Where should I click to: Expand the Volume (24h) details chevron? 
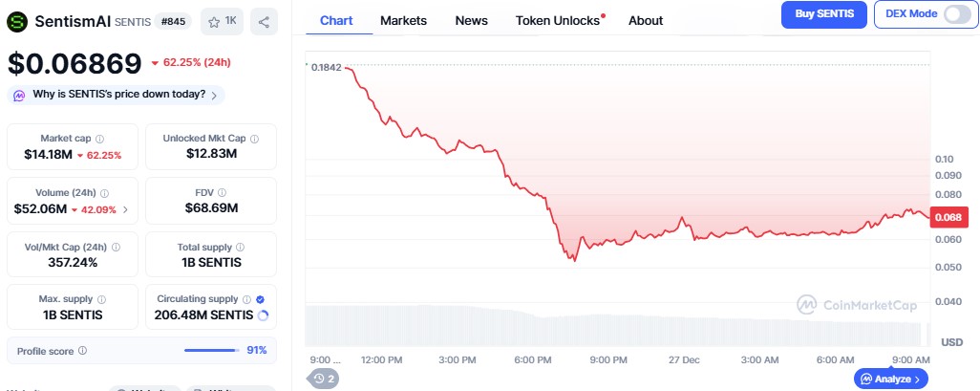tap(125, 209)
